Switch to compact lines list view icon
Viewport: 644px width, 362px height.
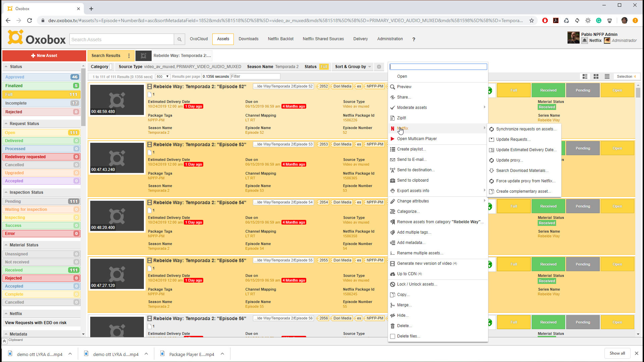pos(607,76)
